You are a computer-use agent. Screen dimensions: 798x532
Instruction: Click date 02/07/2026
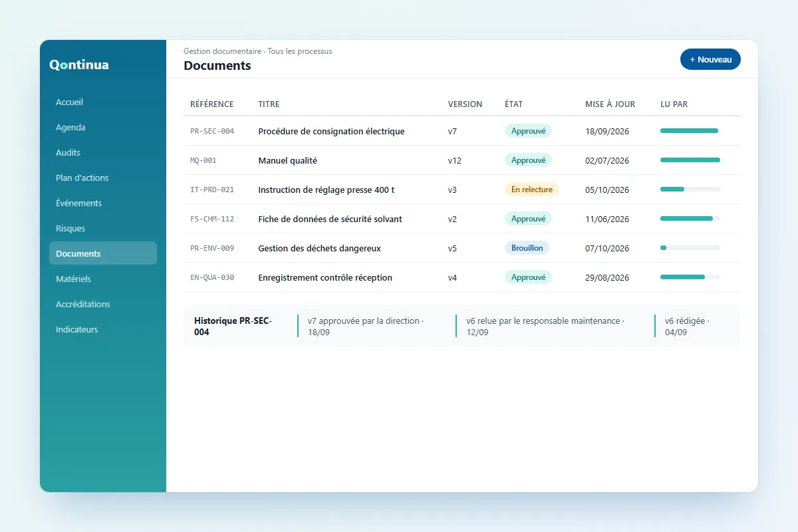[x=607, y=160]
